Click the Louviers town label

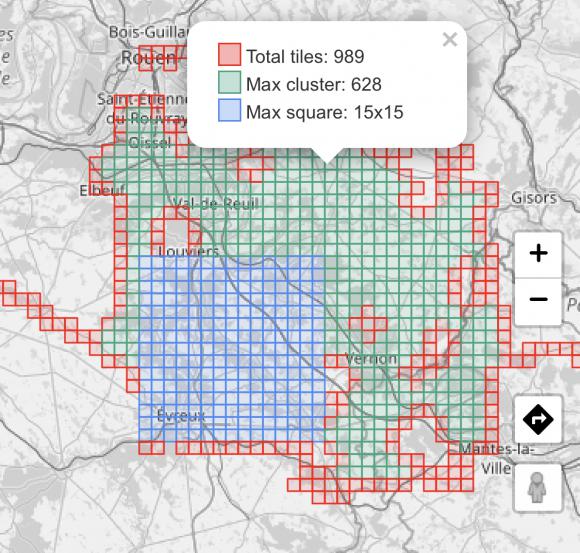click(189, 252)
